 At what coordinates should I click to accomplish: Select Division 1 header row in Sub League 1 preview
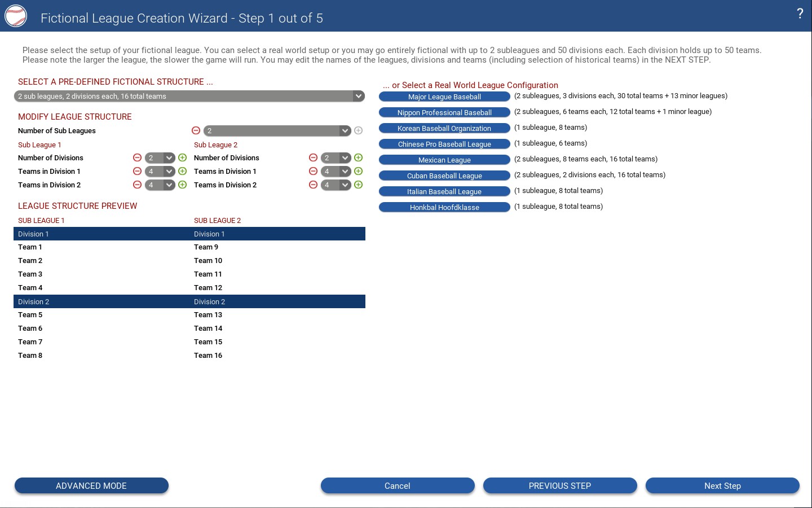point(101,234)
